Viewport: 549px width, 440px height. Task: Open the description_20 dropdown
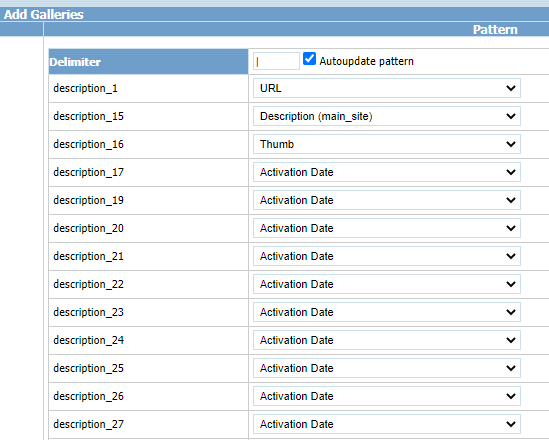387,228
